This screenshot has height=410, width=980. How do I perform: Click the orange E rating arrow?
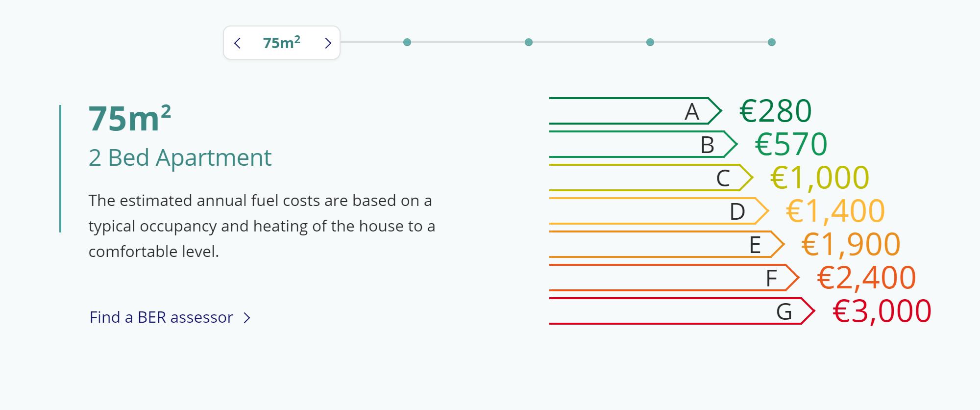[x=667, y=244]
